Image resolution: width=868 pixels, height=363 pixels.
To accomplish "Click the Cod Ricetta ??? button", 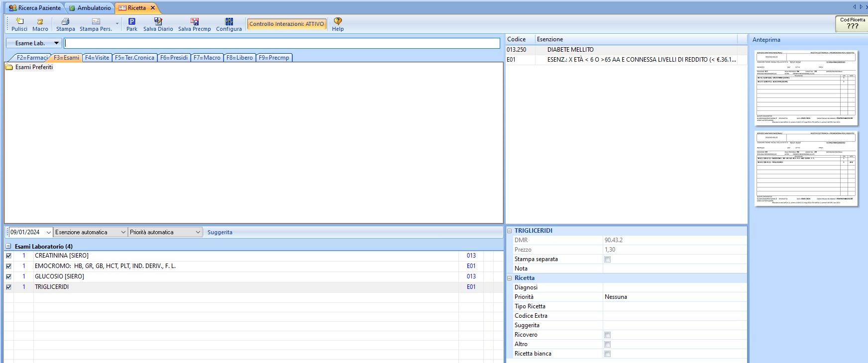I will [852, 23].
